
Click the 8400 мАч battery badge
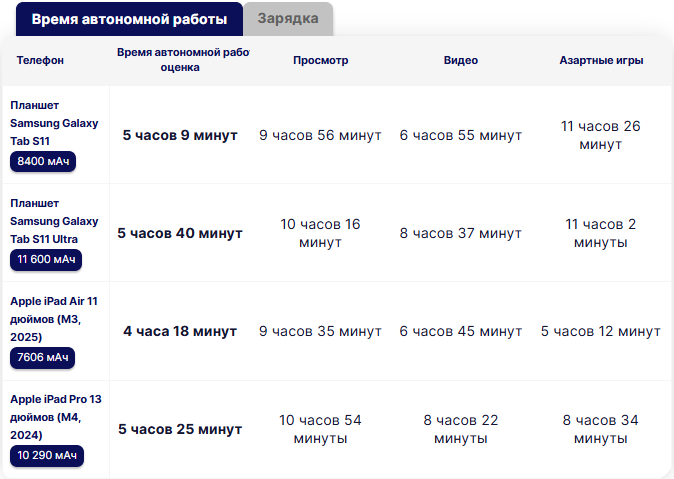pyautogui.click(x=45, y=161)
